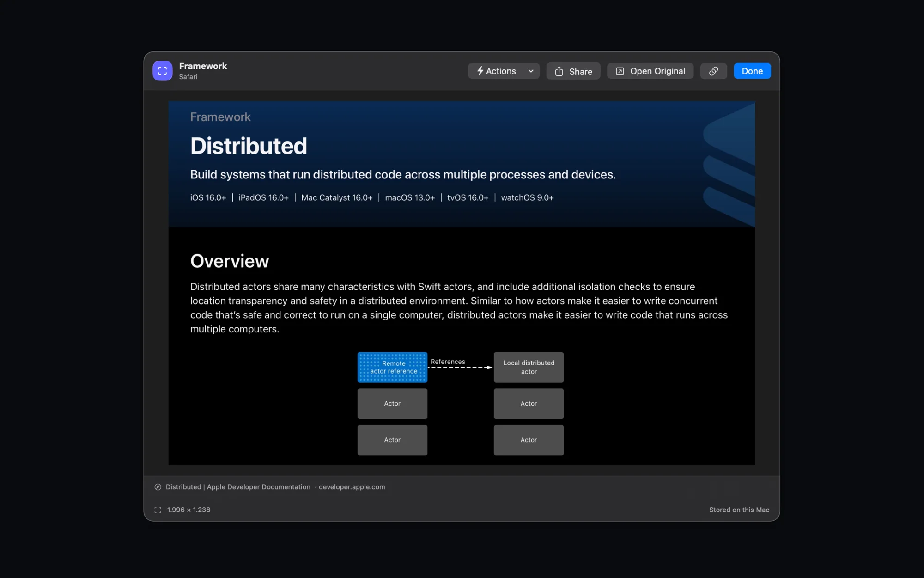This screenshot has width=924, height=578.
Task: Click the Stored on this Mac label
Action: click(x=739, y=510)
